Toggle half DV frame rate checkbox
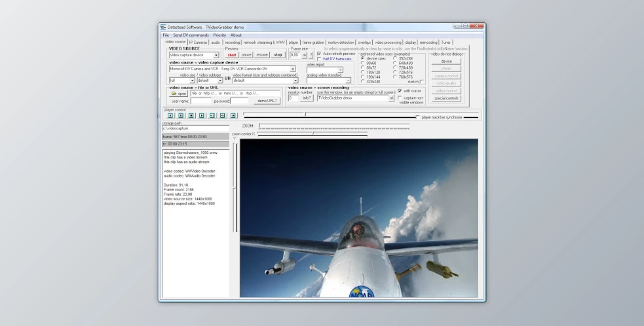The image size is (644, 326). (x=320, y=59)
